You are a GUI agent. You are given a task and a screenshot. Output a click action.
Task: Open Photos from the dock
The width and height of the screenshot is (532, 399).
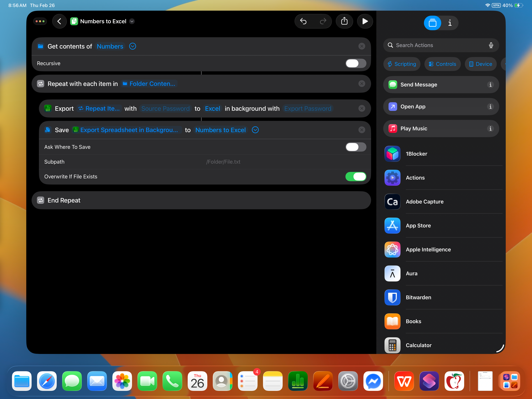point(122,381)
